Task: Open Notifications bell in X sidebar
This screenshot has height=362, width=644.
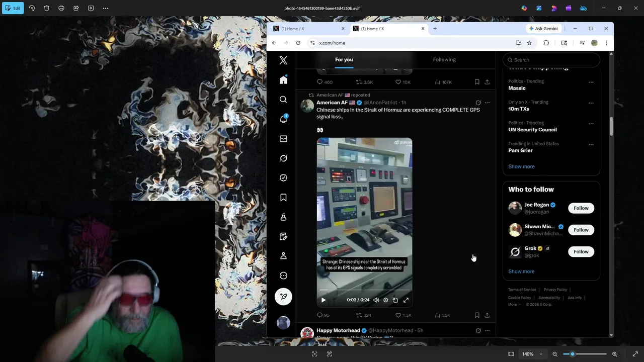Action: tap(283, 119)
